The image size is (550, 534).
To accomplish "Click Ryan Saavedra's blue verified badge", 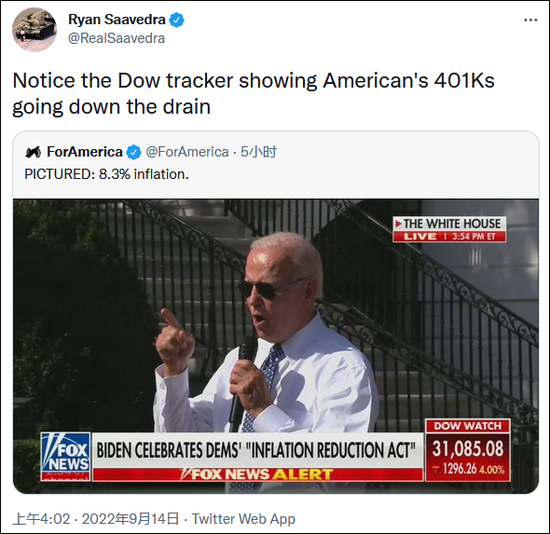I will point(177,20).
